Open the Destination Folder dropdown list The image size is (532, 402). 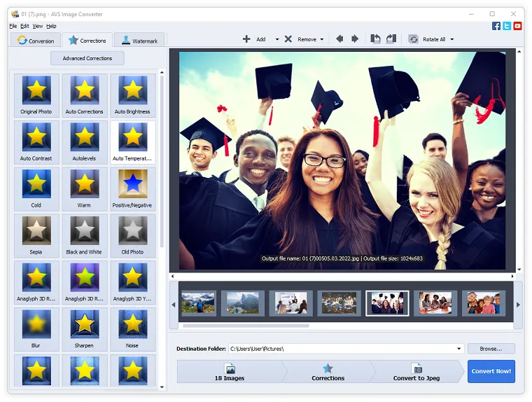(x=458, y=349)
